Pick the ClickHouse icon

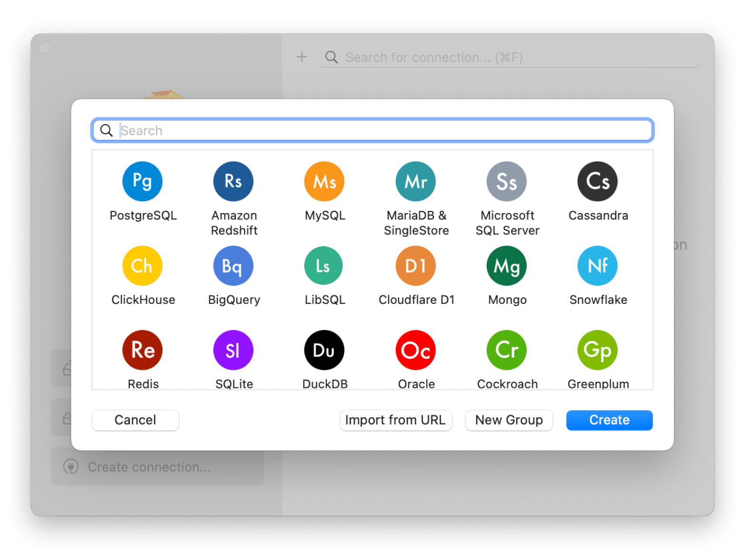pos(142,266)
